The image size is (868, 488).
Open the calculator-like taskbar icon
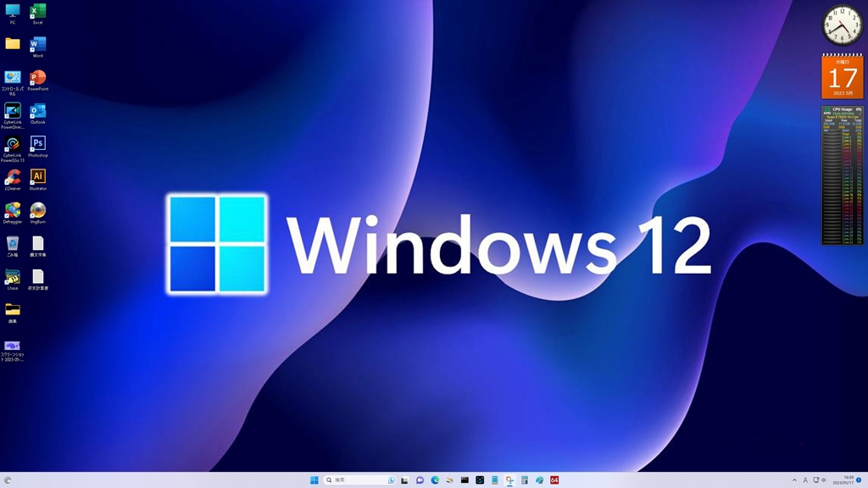[524, 480]
